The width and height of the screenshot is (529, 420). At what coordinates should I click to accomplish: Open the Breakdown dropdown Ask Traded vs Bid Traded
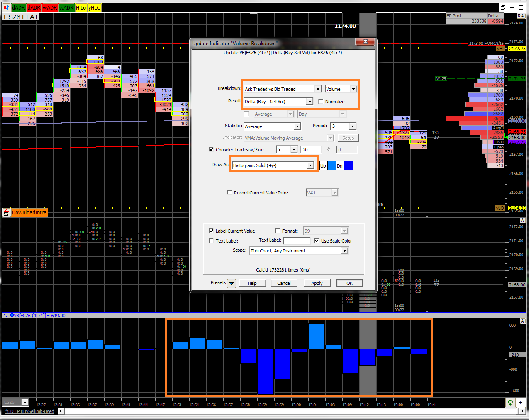317,89
